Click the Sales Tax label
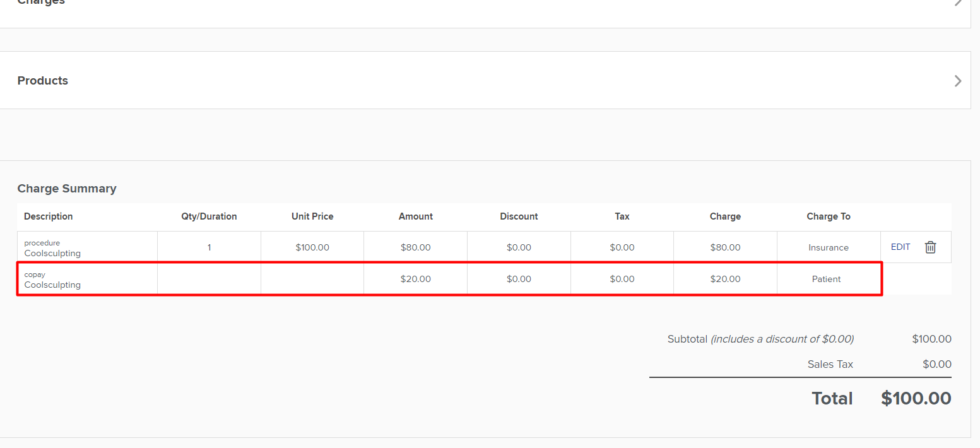The image size is (980, 448). [x=830, y=364]
